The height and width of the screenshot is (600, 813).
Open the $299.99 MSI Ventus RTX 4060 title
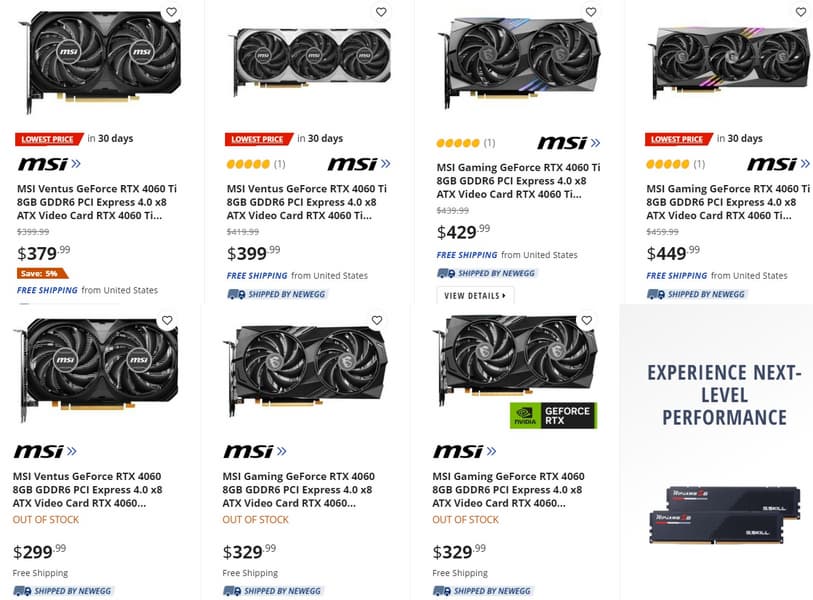(88, 489)
